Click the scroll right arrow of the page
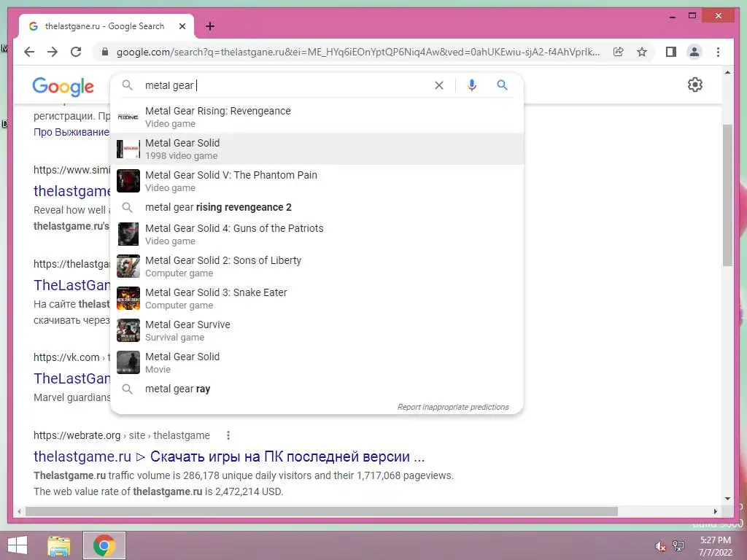This screenshot has height=560, width=747. point(715,511)
